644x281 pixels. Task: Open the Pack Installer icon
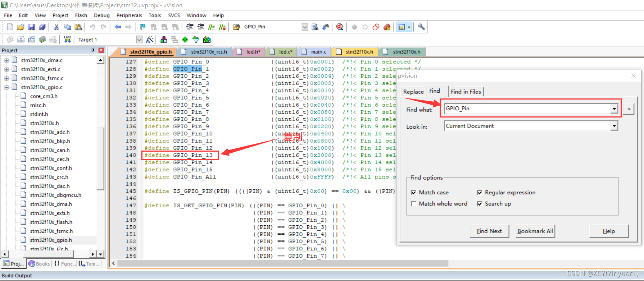[x=207, y=40]
